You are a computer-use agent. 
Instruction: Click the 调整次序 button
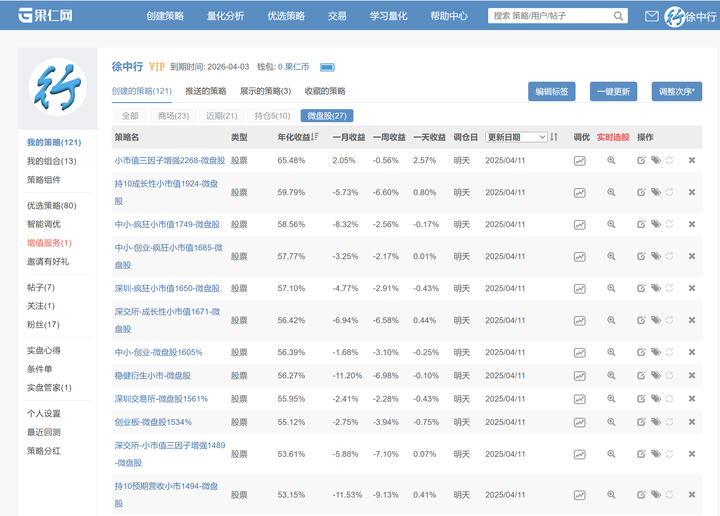coord(677,91)
